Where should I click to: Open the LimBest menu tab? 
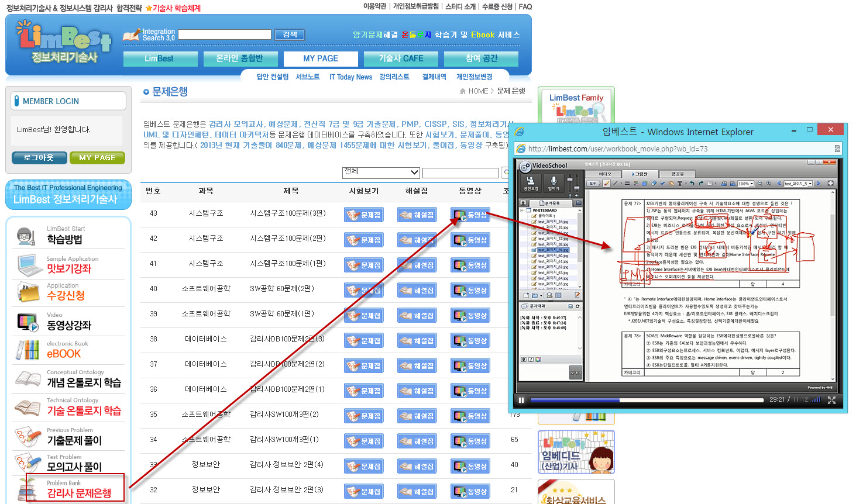click(159, 58)
